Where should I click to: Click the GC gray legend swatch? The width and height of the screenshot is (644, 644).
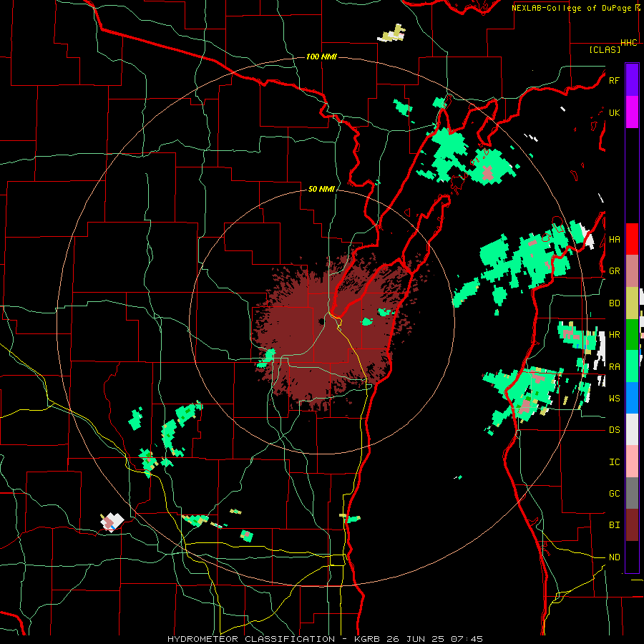(x=632, y=493)
